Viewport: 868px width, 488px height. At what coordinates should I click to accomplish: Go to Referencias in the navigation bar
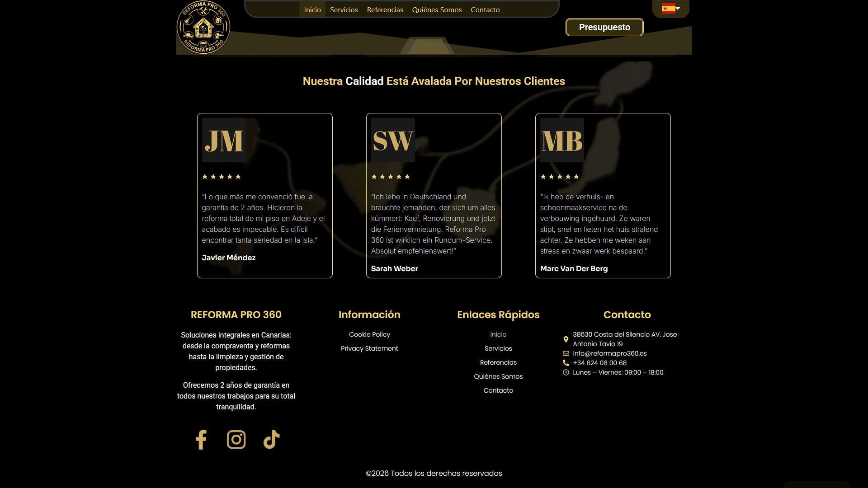click(385, 9)
